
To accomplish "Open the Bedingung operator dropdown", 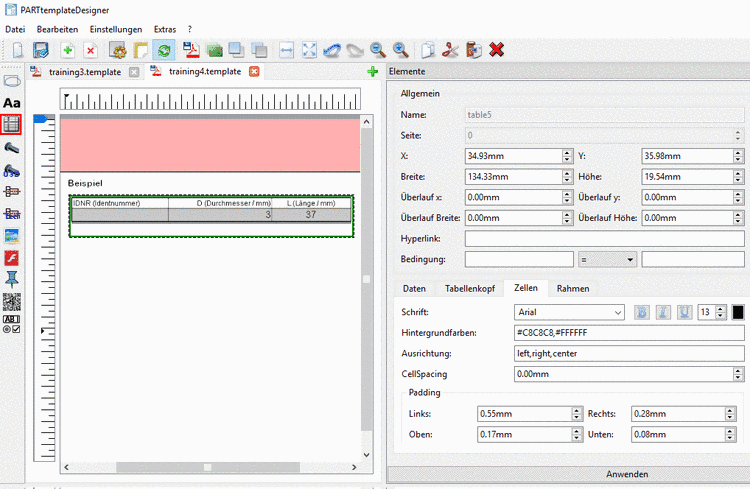I will coord(607,259).
